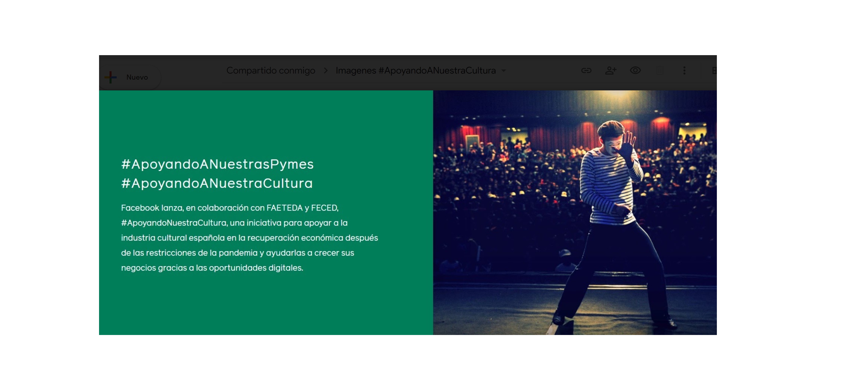Open the three-dot more actions menu
The height and width of the screenshot is (384, 868).
click(x=684, y=70)
